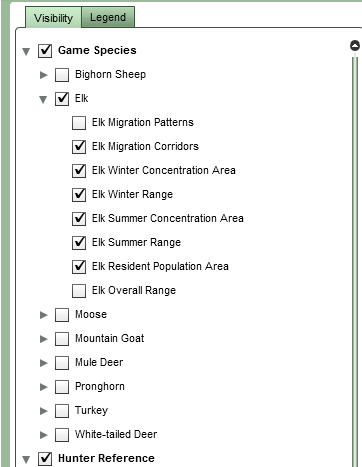Viewport: 362px width, 467px height.
Task: Expand the Pronghorn layer group
Action: [x=43, y=387]
